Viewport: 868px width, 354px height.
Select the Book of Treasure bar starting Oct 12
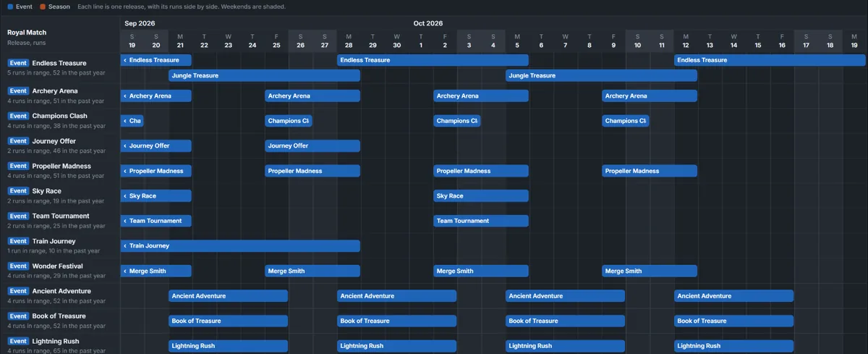pos(733,321)
